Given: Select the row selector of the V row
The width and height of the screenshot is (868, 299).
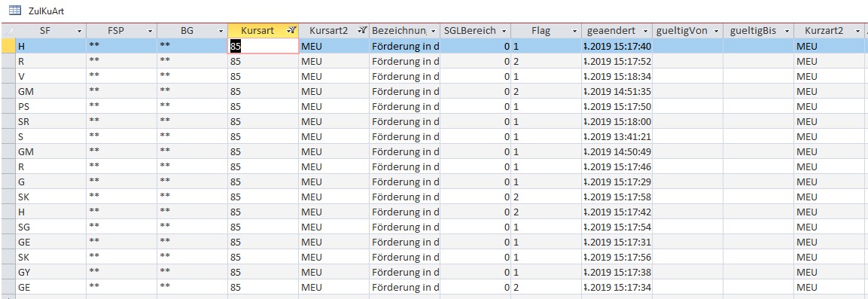Looking at the screenshot, I should click(x=8, y=76).
